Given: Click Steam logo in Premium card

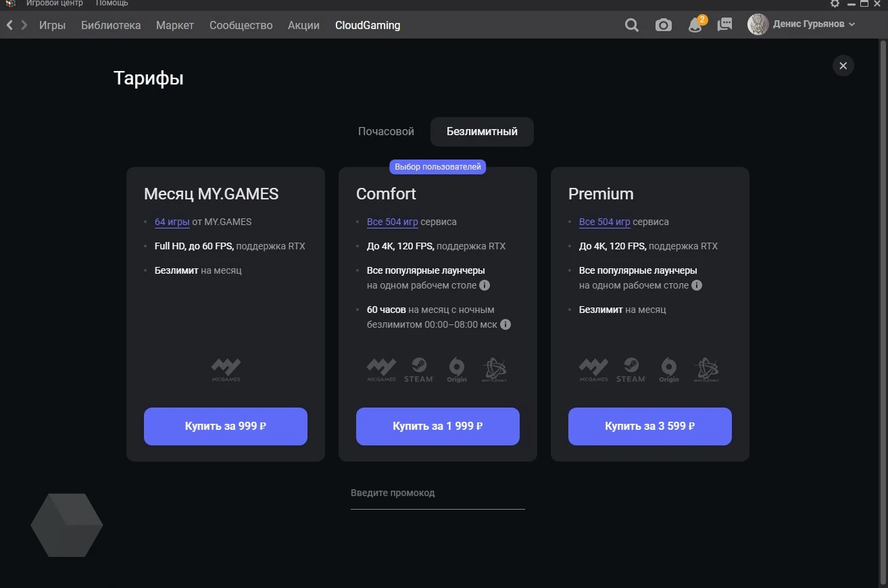Looking at the screenshot, I should click(631, 370).
